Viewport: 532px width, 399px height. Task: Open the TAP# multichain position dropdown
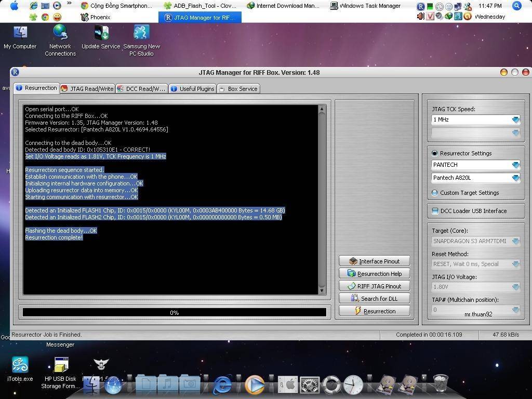pos(476,310)
